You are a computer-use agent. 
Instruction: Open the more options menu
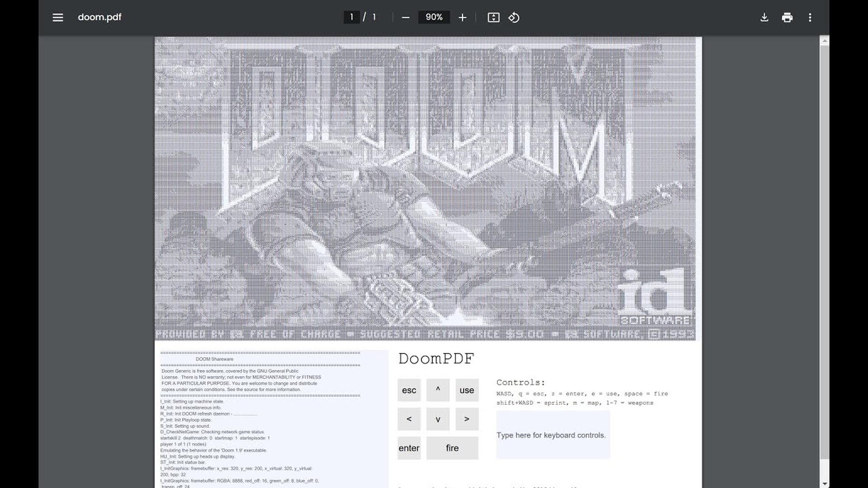810,17
